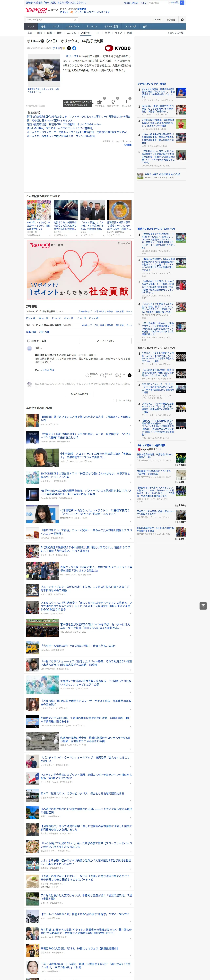This screenshot has width=210, height=980.
Task: Toggle the コメント非表示 checkbox
Action: click(115, 401)
